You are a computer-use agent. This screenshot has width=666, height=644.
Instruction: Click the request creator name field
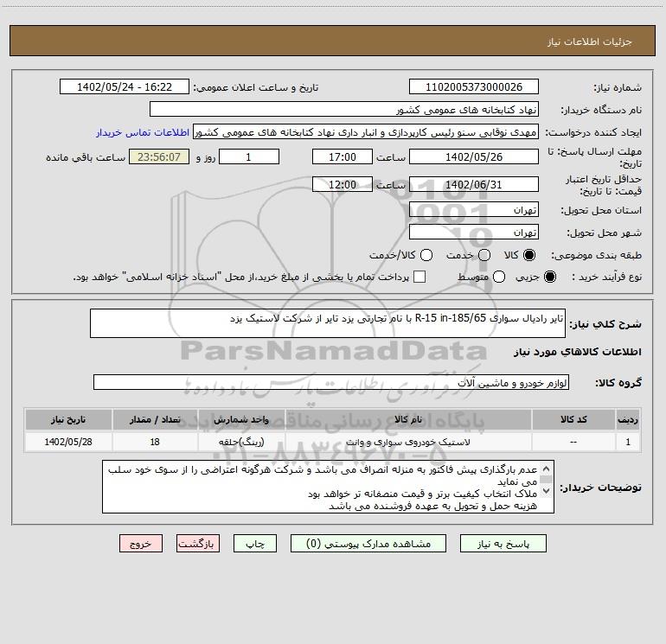(366, 132)
